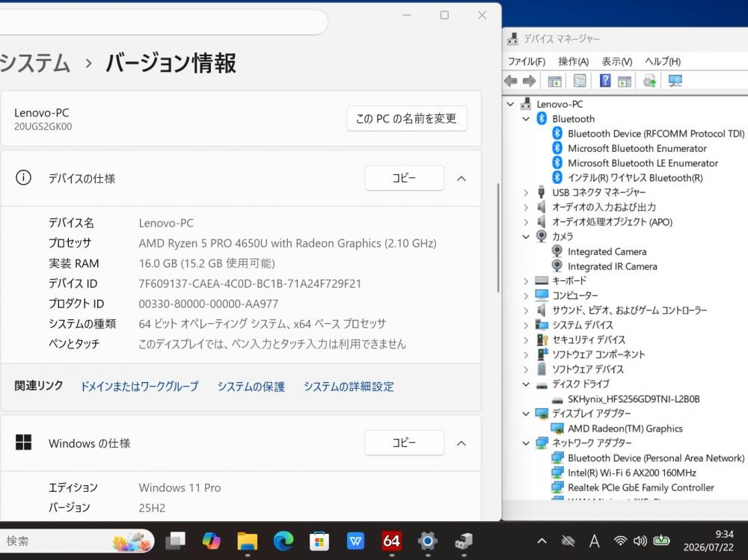Collapse the カメラ category
Screen dimensions: 748x560
[x=526, y=236]
